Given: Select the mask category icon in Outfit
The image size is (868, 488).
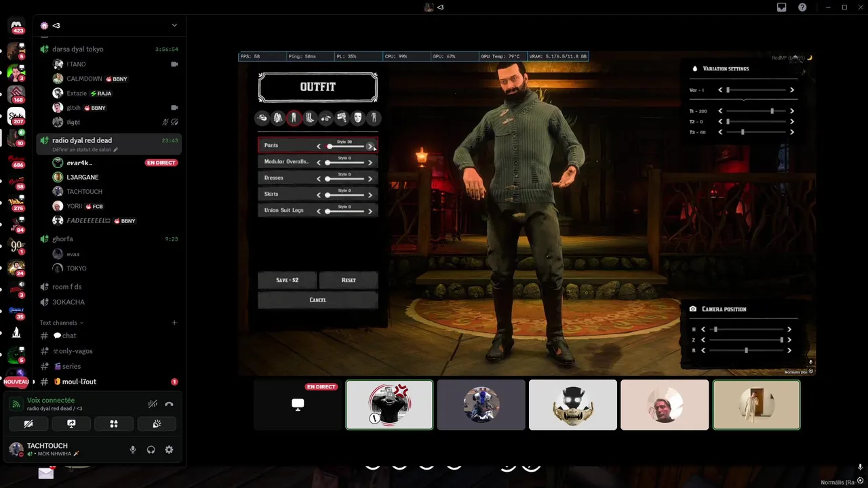Looking at the screenshot, I should (x=358, y=118).
